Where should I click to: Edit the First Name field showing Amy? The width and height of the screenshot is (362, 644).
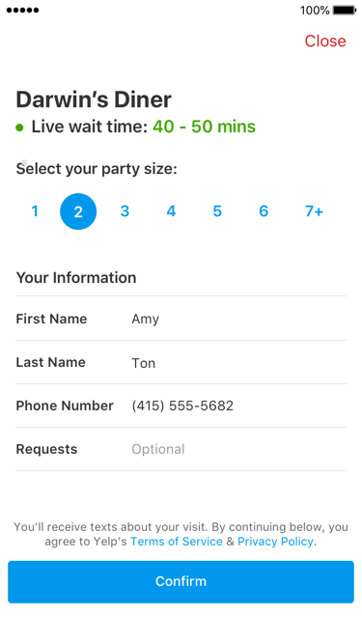coord(181,319)
